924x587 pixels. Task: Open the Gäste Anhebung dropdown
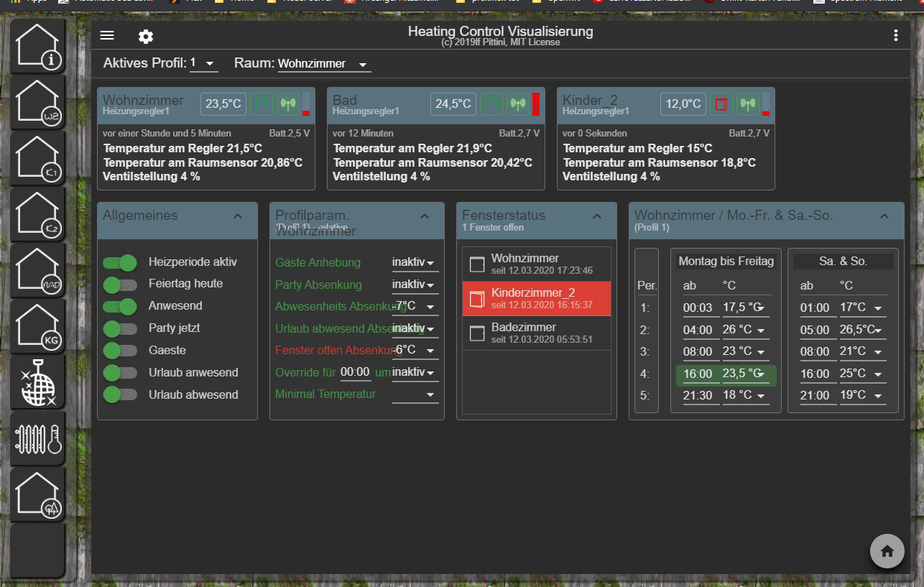tap(415, 263)
